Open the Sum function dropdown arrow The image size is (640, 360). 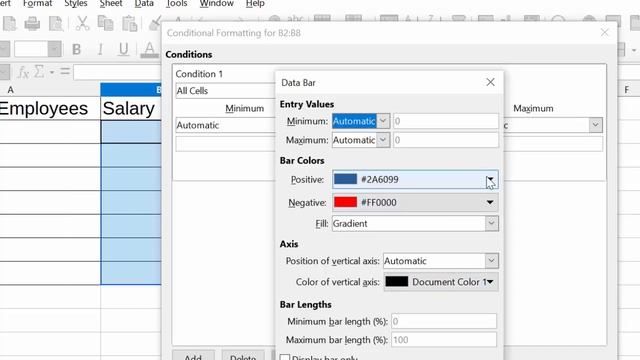point(52,73)
